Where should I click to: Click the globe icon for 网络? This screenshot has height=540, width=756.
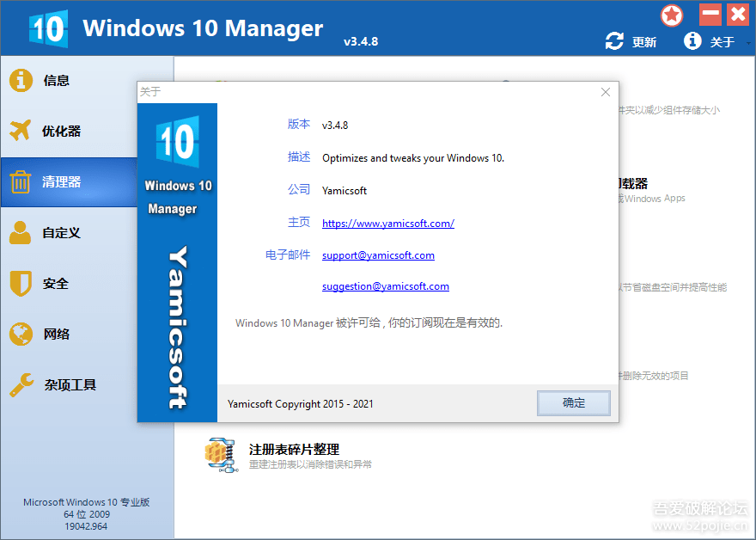click(x=21, y=334)
